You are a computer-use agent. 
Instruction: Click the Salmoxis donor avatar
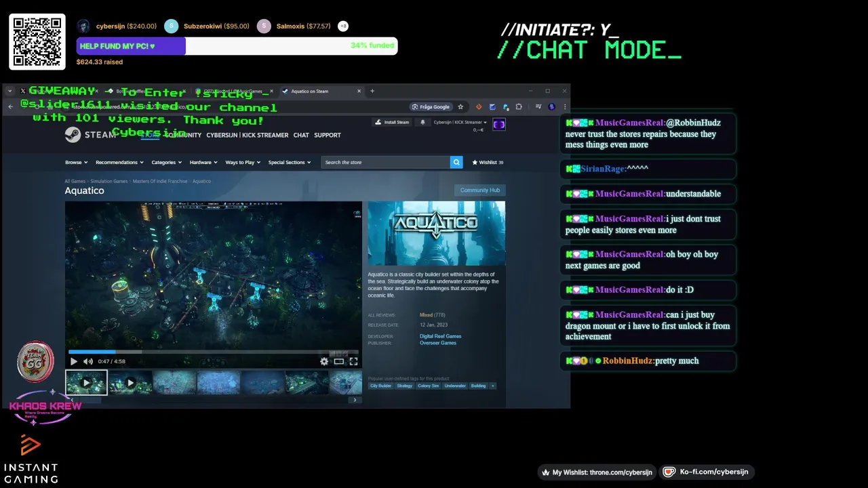pyautogui.click(x=264, y=26)
